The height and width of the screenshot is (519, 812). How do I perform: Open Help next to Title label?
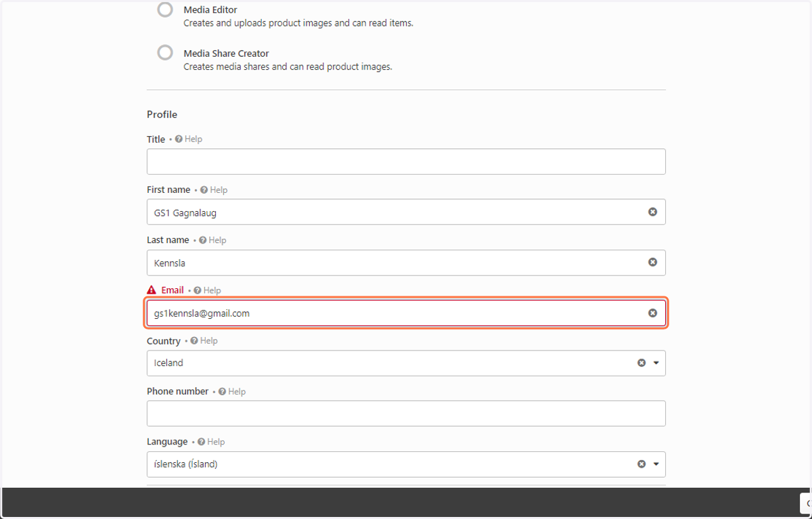(189, 139)
